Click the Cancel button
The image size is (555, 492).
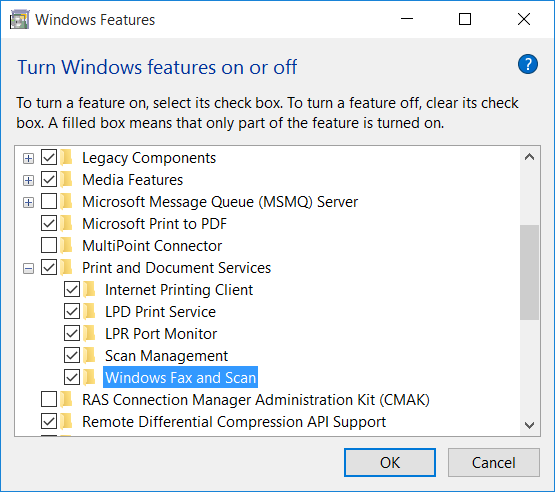[493, 463]
